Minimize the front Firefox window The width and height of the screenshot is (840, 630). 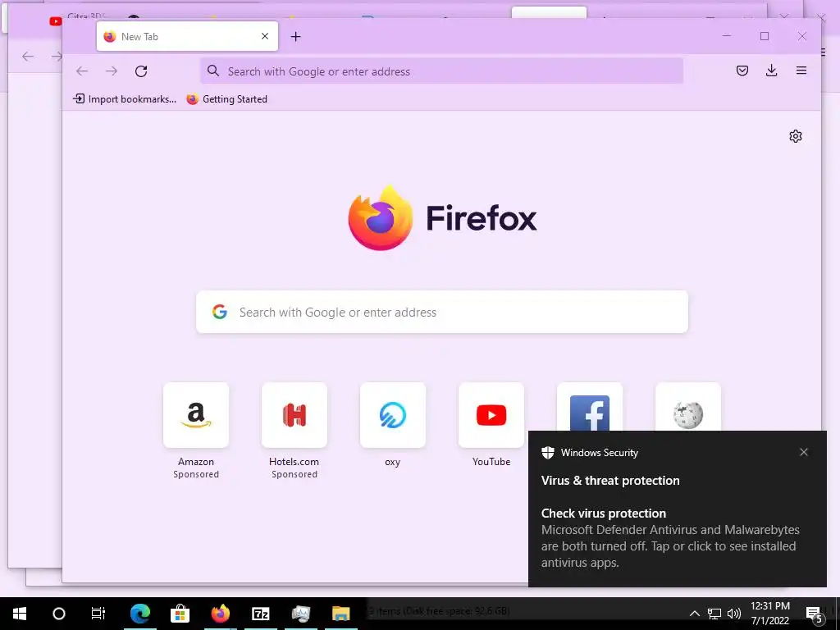(727, 36)
